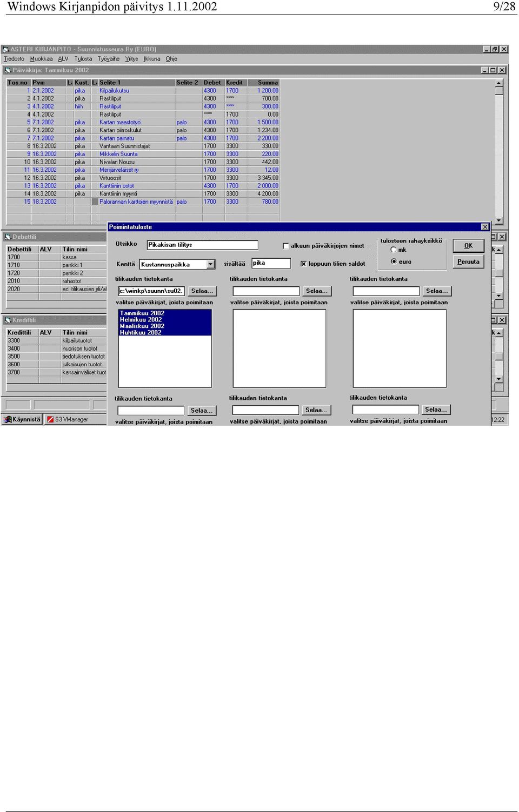Minimize the Asteri Kirjanpito main window
The height and width of the screenshot is (812, 519).
[487, 49]
